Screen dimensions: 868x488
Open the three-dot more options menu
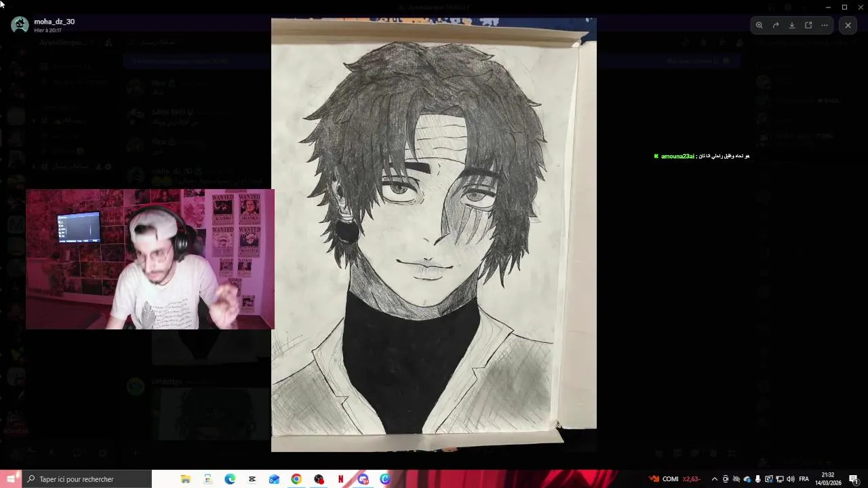[x=825, y=25]
